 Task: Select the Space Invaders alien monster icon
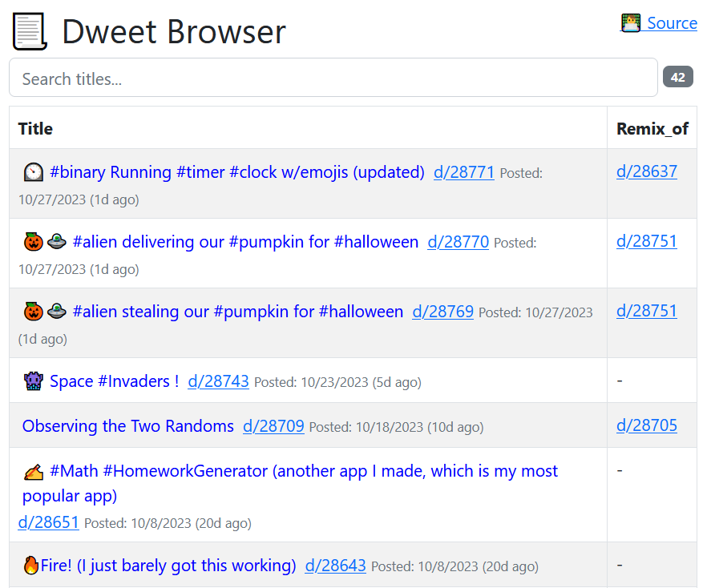pos(31,381)
